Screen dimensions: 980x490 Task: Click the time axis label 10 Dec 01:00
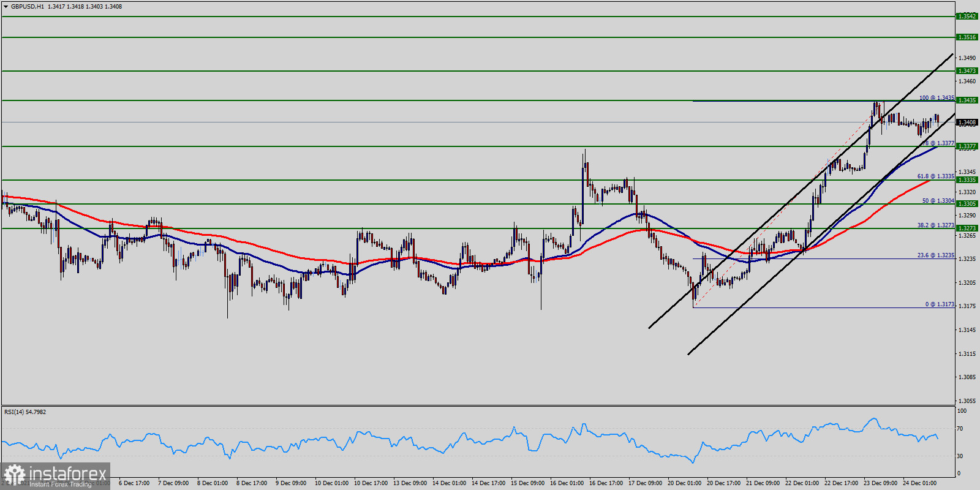pos(331,483)
